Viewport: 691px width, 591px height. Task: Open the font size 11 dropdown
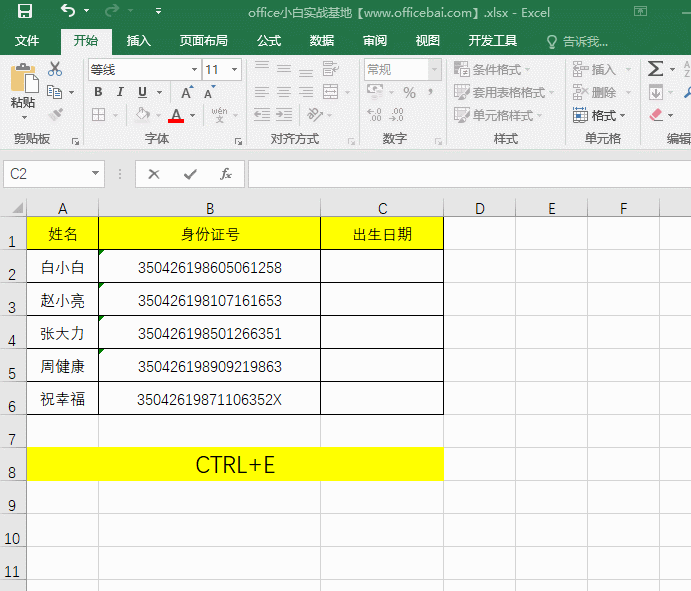234,70
